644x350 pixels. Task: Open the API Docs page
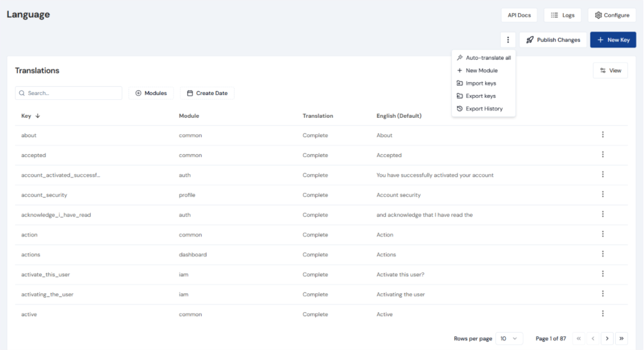pos(519,15)
